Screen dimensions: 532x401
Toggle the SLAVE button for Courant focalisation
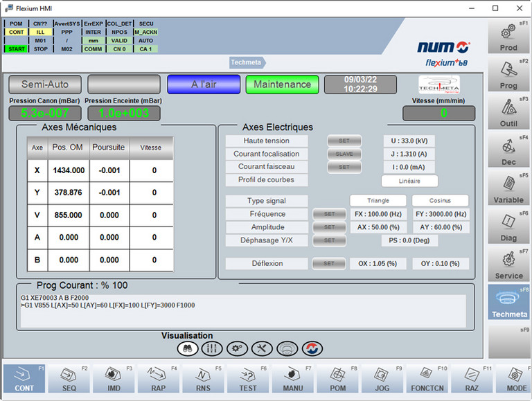pos(344,154)
